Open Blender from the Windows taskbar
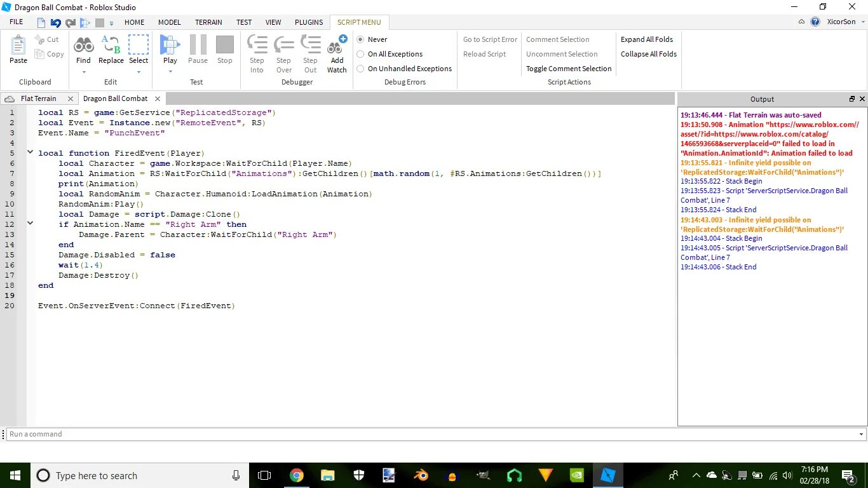The height and width of the screenshot is (488, 868). click(421, 475)
